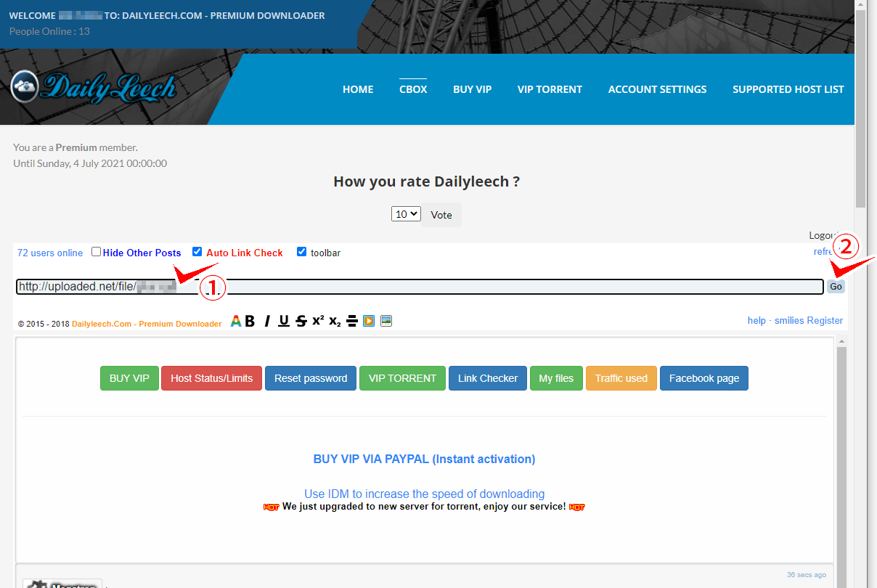Image resolution: width=877 pixels, height=588 pixels.
Task: Insert video with the play icon
Action: point(369,321)
